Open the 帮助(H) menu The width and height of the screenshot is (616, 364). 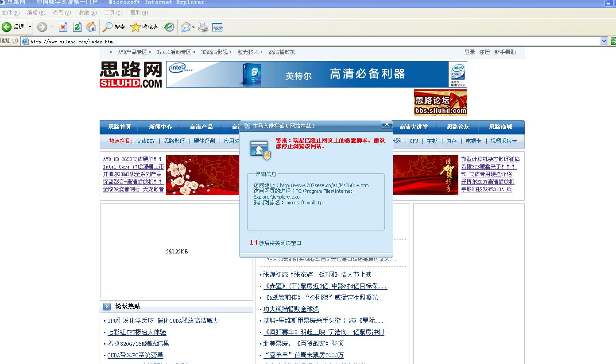tap(139, 13)
